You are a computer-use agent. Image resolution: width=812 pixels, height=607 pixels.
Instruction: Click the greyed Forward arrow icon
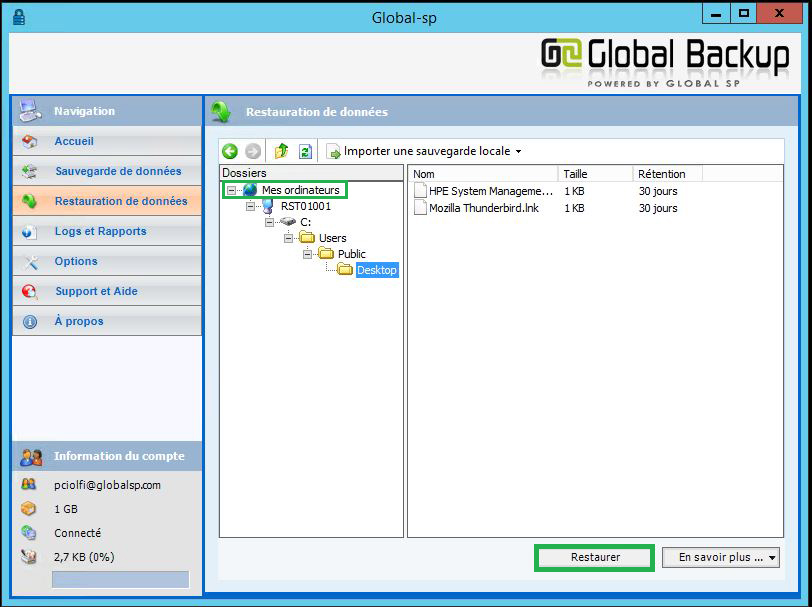pyautogui.click(x=253, y=151)
